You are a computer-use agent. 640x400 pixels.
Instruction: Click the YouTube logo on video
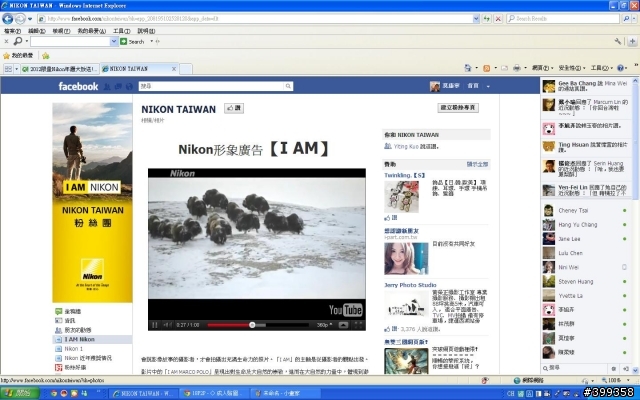[346, 310]
